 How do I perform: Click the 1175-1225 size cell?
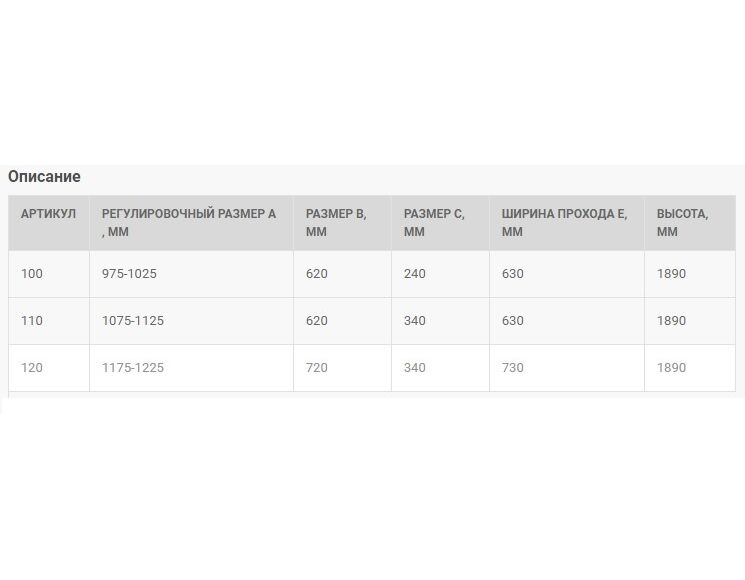(191, 368)
